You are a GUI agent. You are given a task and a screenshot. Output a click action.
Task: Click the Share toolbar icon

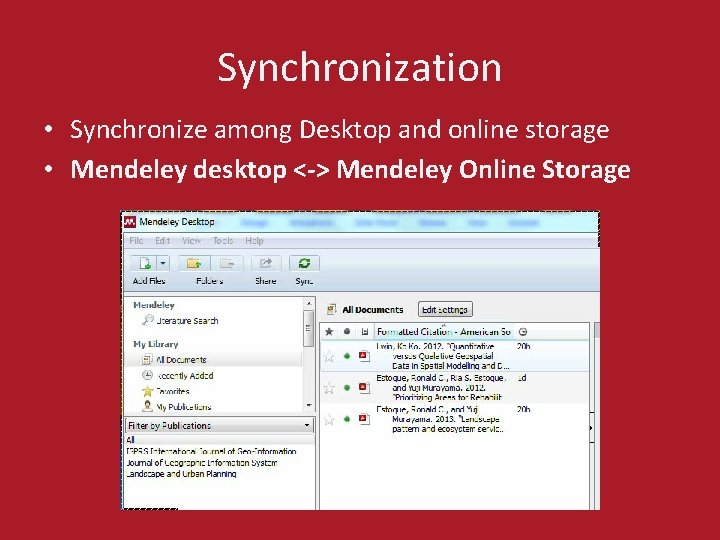pyautogui.click(x=265, y=263)
